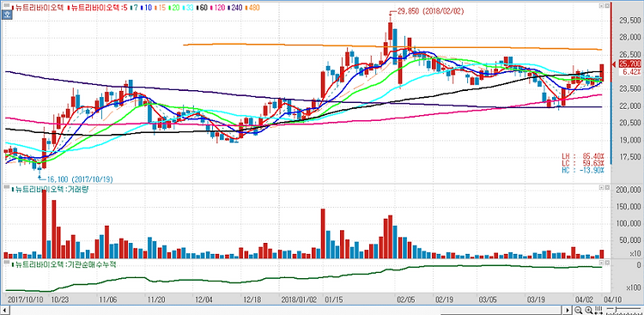
Task: Click the blue '호' button in the price pane
Action: click(7, 15)
